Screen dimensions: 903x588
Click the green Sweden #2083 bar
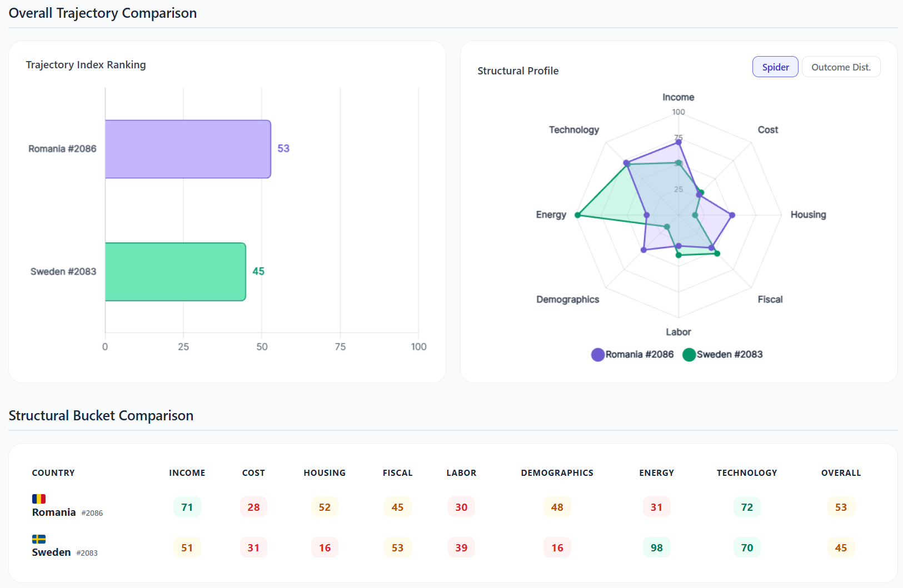[x=175, y=272]
